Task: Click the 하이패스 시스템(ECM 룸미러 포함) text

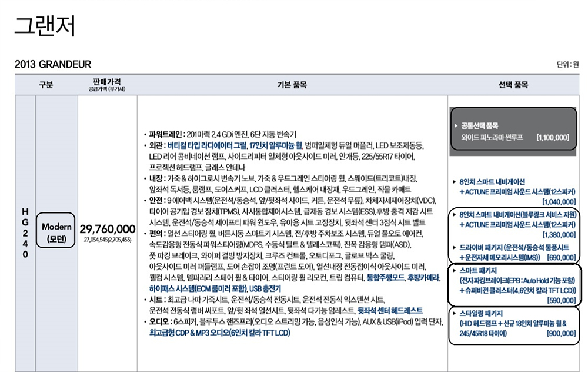Action: coord(197,289)
